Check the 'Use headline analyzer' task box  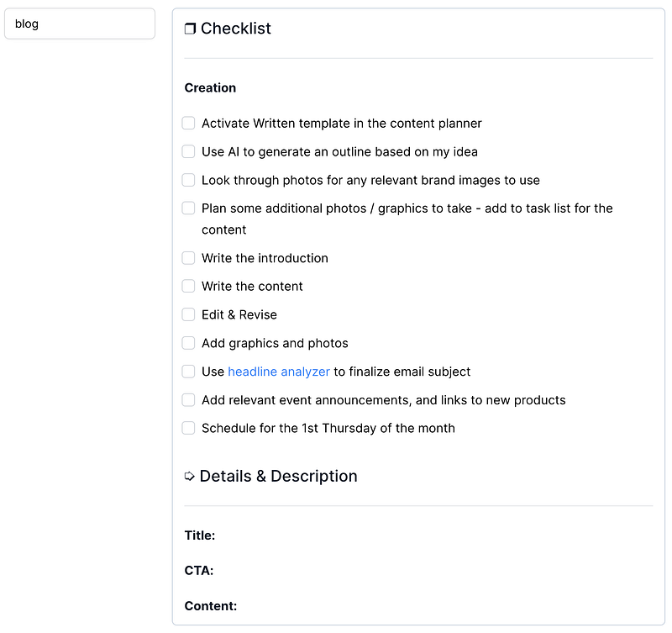[189, 372]
